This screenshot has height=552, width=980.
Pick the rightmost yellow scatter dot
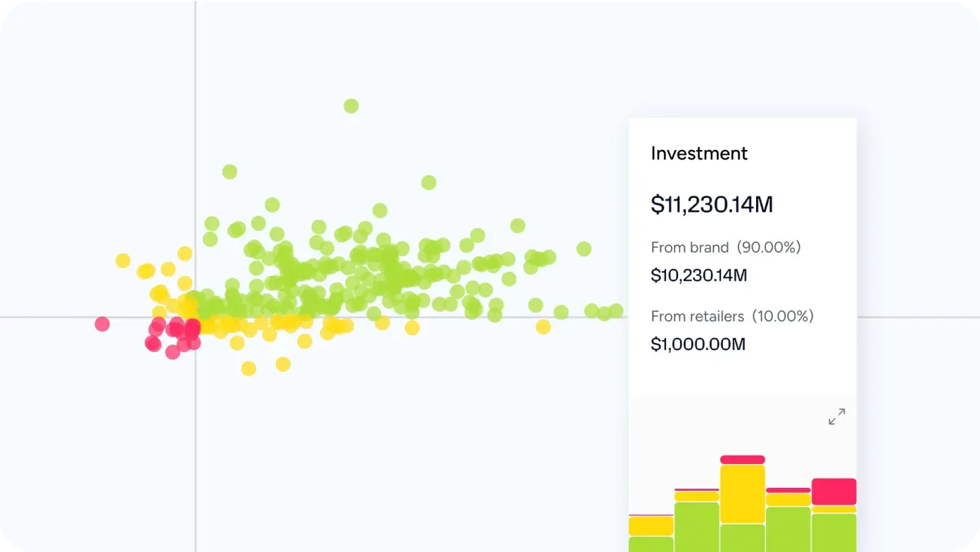(x=543, y=327)
